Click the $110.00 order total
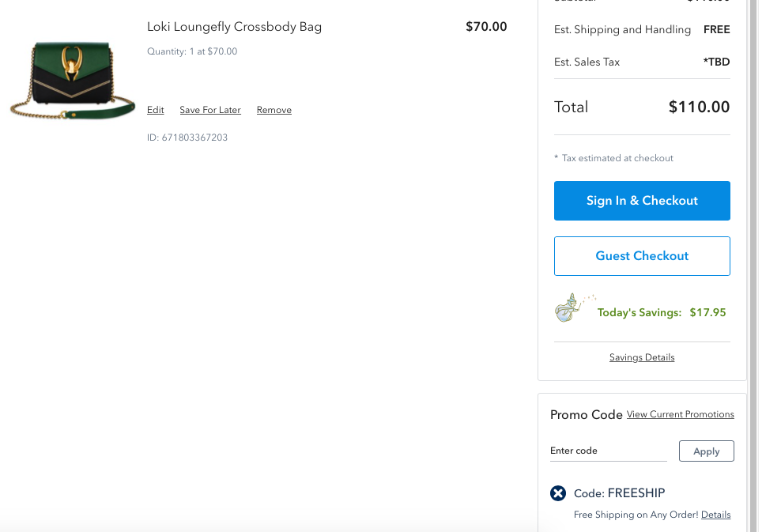Screen dimensions: 781x532 pos(699,107)
